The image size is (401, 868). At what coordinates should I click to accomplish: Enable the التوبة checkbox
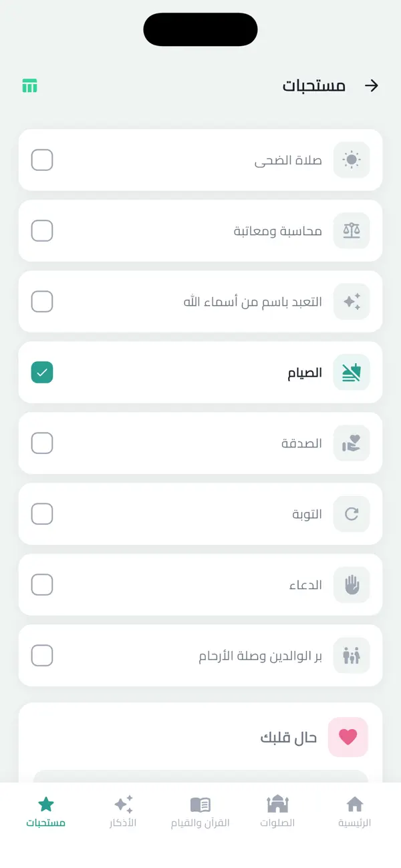pyautogui.click(x=41, y=514)
